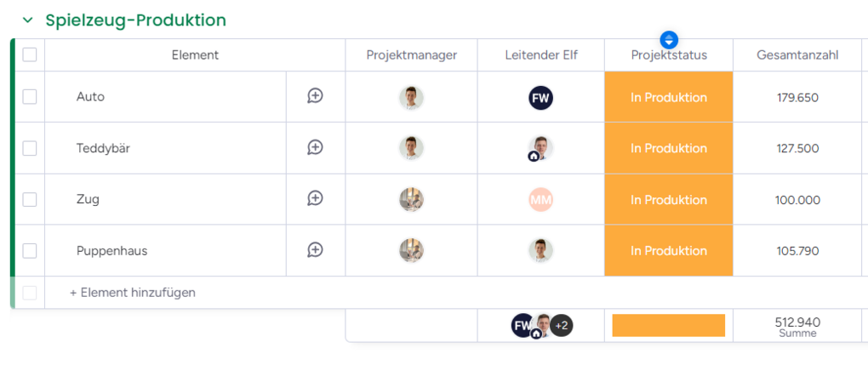Click + Element hinzufügen

click(132, 293)
